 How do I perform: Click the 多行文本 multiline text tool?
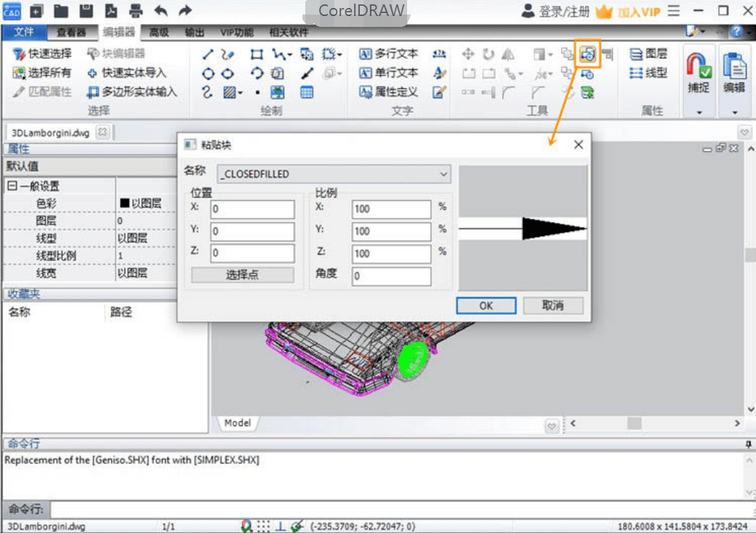coord(389,54)
